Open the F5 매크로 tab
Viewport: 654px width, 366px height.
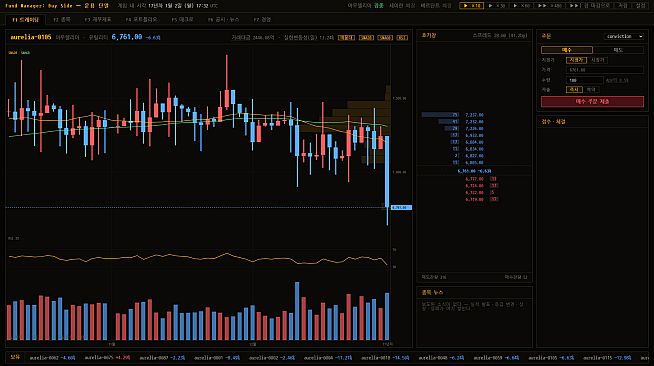tap(182, 20)
